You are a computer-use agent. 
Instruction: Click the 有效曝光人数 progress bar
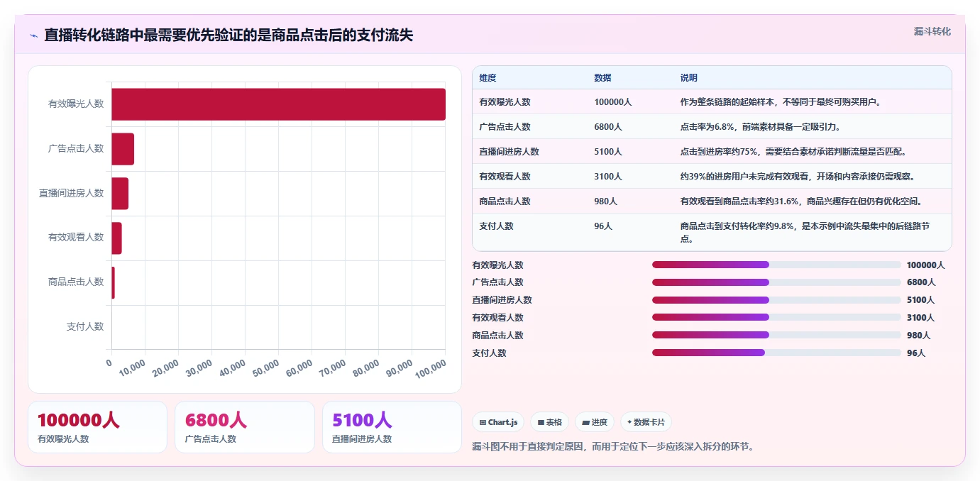(776, 265)
